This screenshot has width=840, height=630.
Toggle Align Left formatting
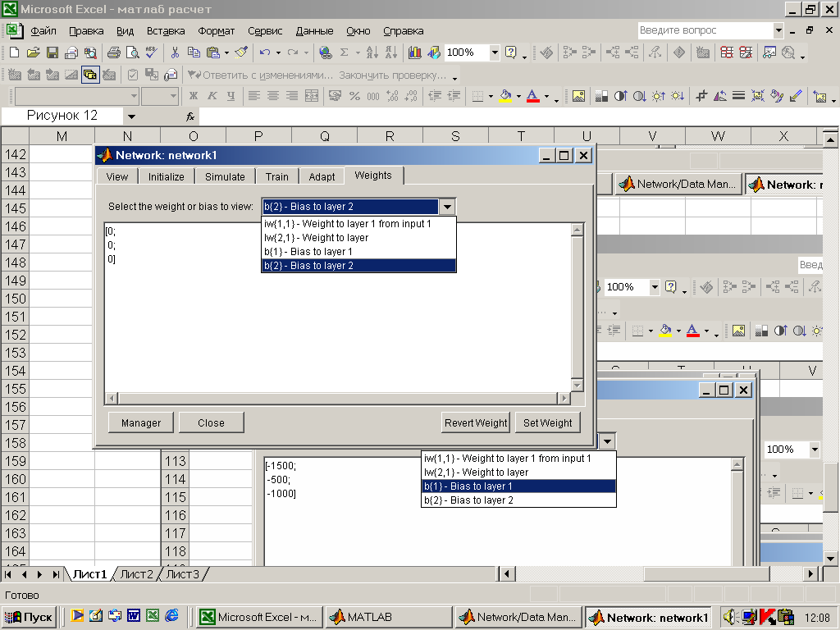pyautogui.click(x=254, y=97)
